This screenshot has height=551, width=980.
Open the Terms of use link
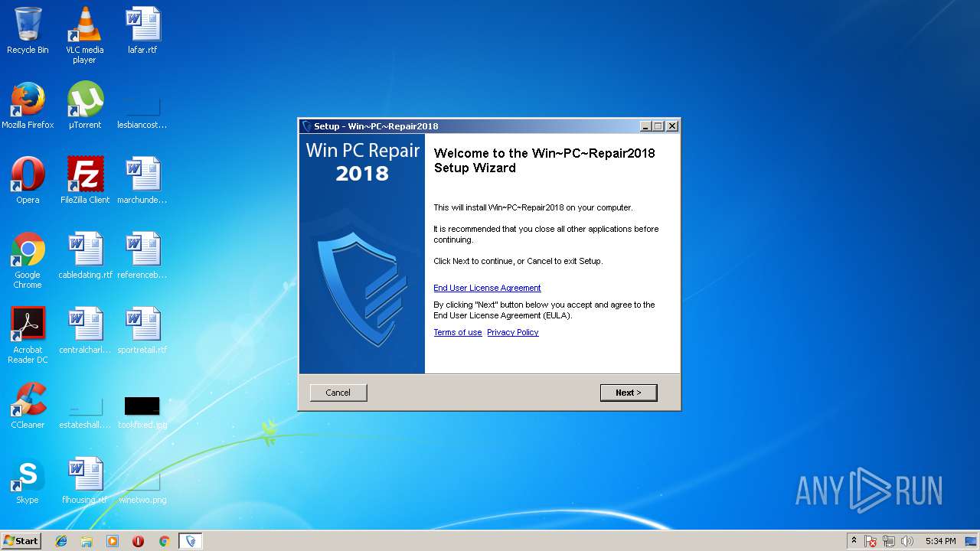[x=458, y=332]
